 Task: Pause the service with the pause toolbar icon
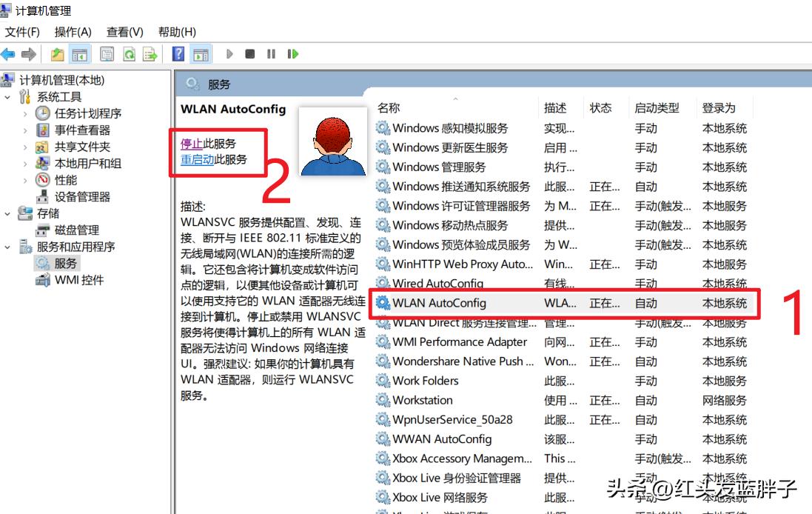(272, 53)
